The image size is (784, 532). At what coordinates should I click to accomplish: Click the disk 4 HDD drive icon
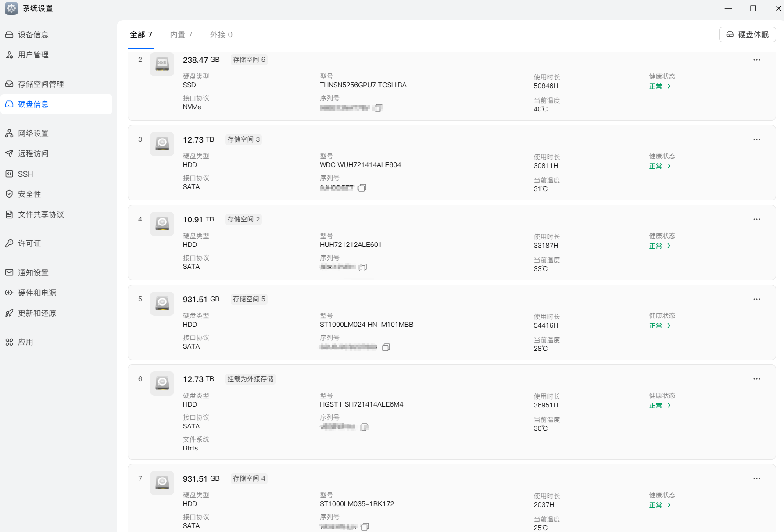pyautogui.click(x=162, y=224)
